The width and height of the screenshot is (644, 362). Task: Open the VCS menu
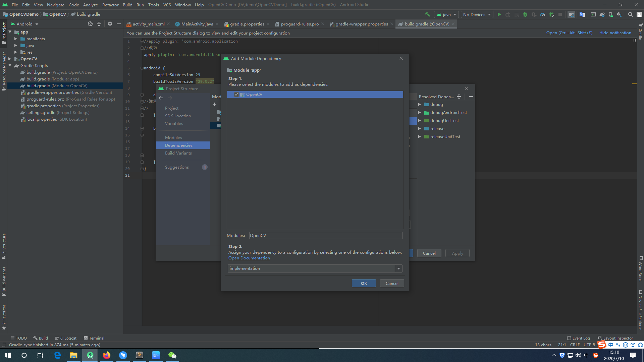167,5
